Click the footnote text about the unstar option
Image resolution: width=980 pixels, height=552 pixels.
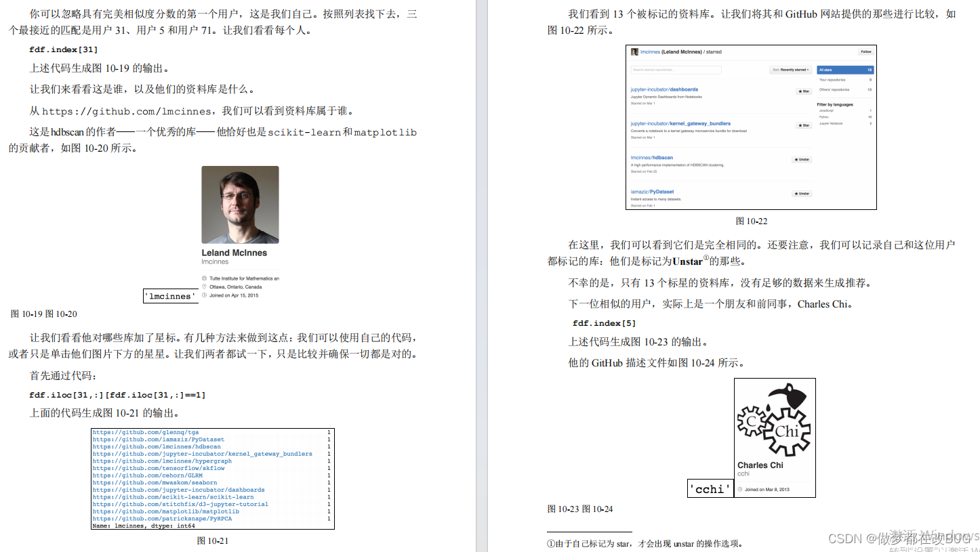tap(645, 543)
